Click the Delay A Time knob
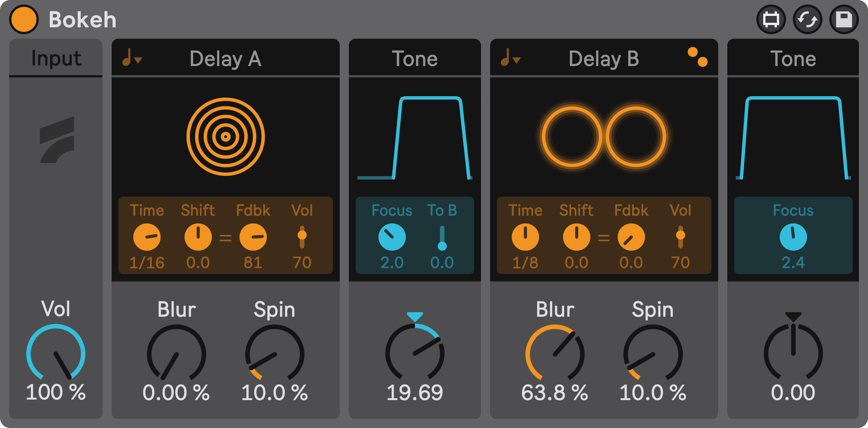Screen dimensions: 868x428 pyautogui.click(x=147, y=237)
